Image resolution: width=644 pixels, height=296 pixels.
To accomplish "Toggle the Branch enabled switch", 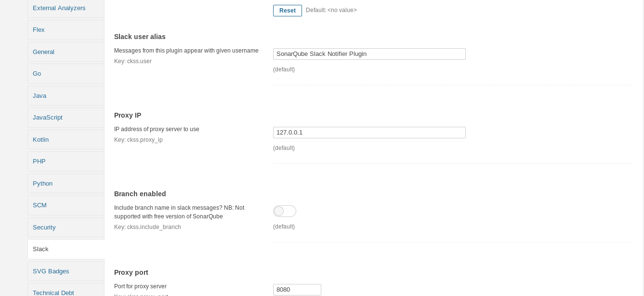I will tap(284, 211).
